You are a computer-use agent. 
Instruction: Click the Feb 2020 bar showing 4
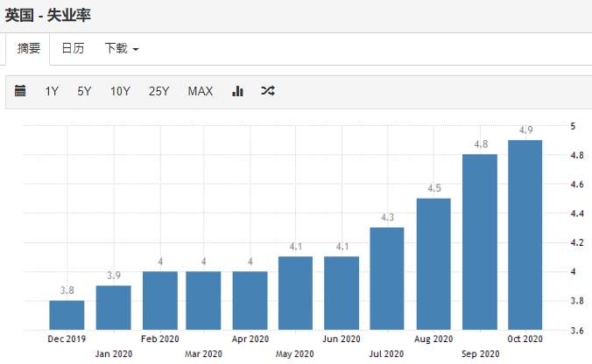pos(160,301)
